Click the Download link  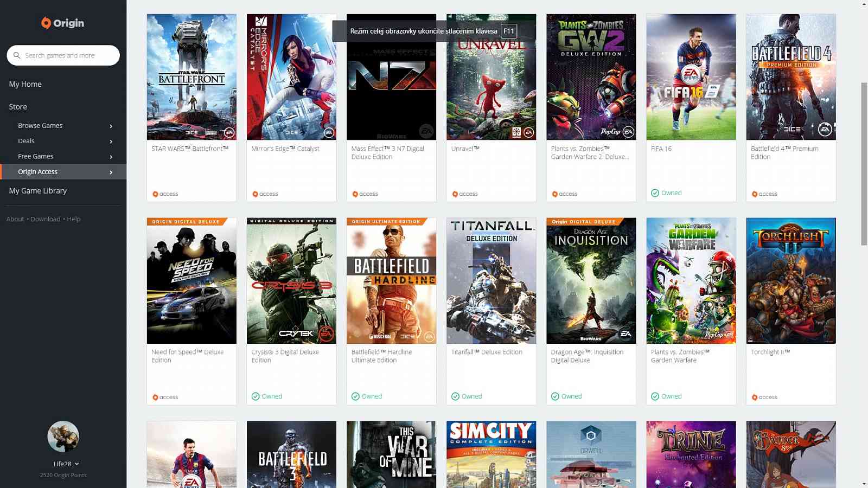click(45, 219)
